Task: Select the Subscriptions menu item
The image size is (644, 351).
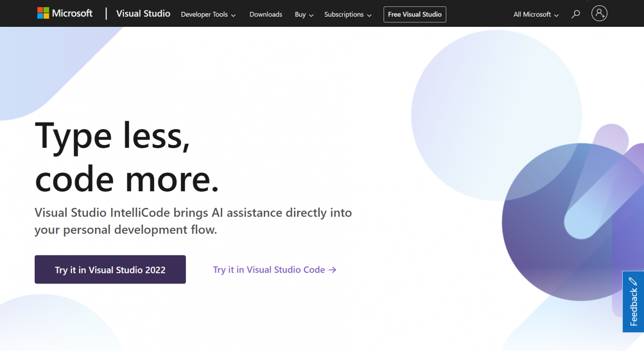Action: click(x=344, y=14)
